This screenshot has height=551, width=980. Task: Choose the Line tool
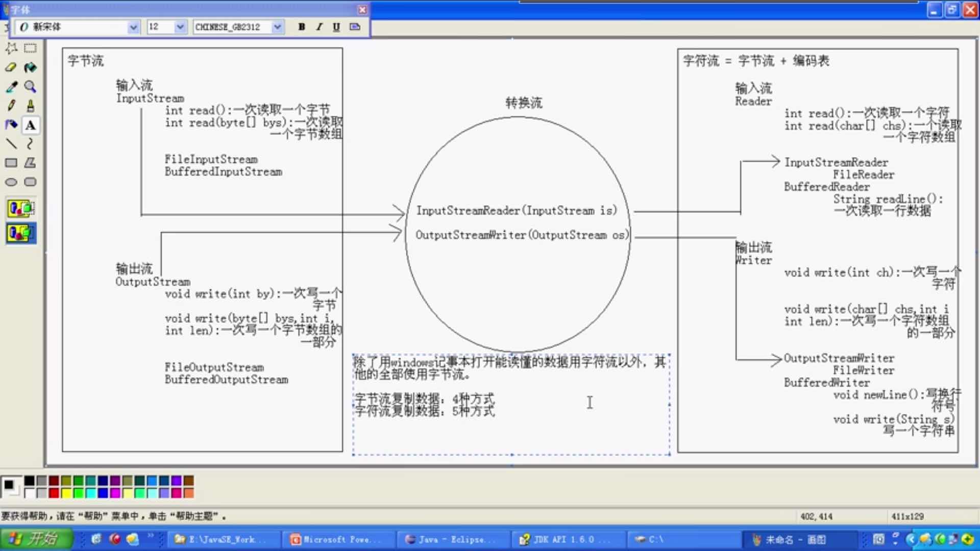coord(11,144)
